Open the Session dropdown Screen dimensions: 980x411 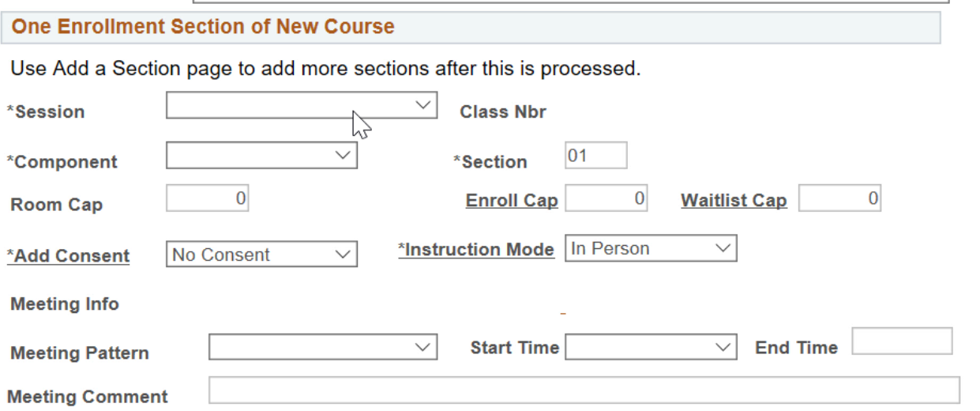pos(302,105)
